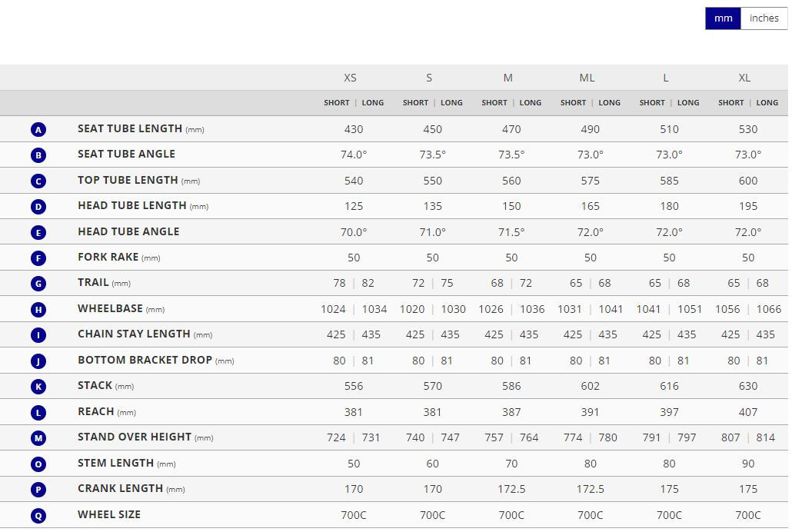Select the ML size column header
Image resolution: width=792 pixels, height=532 pixels.
coord(587,78)
